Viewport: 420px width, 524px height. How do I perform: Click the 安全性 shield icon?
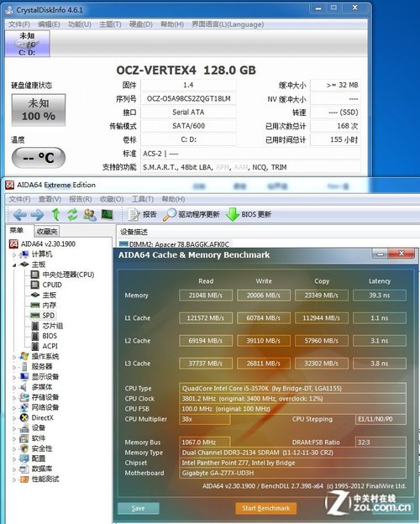pos(24,448)
